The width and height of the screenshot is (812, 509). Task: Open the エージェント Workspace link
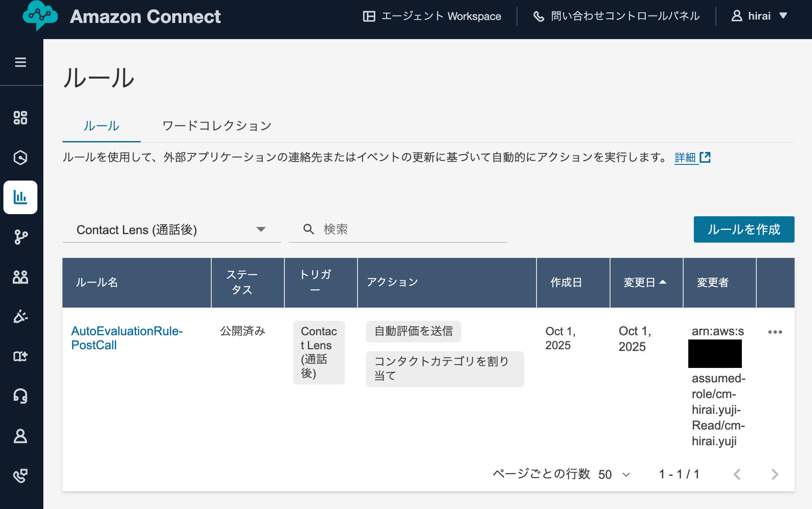(432, 16)
